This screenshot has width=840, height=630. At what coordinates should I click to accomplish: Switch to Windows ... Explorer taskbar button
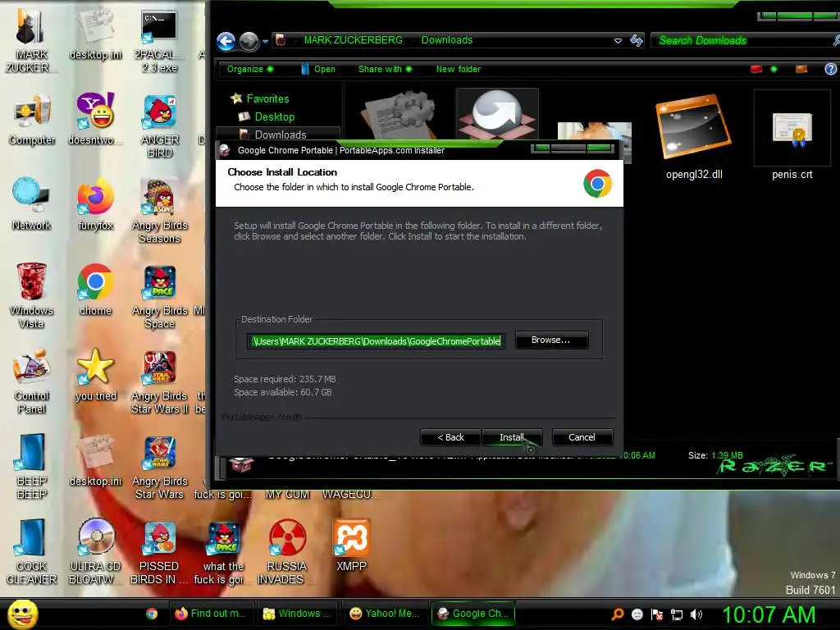(299, 614)
